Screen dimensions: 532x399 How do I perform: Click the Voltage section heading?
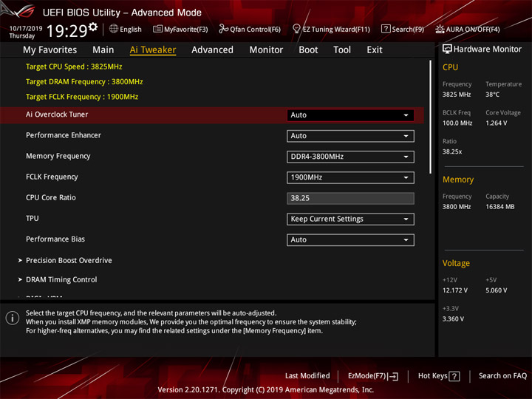pyautogui.click(x=456, y=263)
